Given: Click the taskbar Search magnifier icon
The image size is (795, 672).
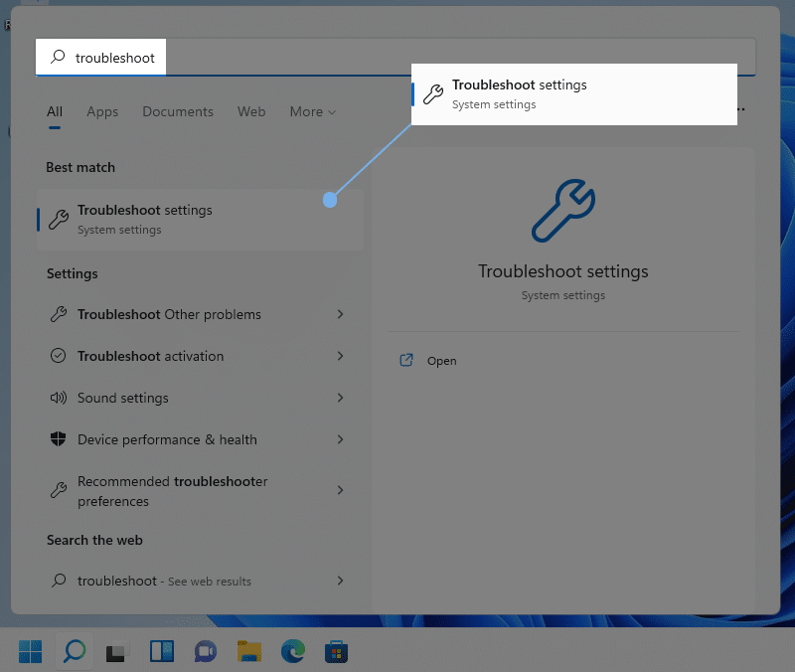Looking at the screenshot, I should tap(74, 652).
